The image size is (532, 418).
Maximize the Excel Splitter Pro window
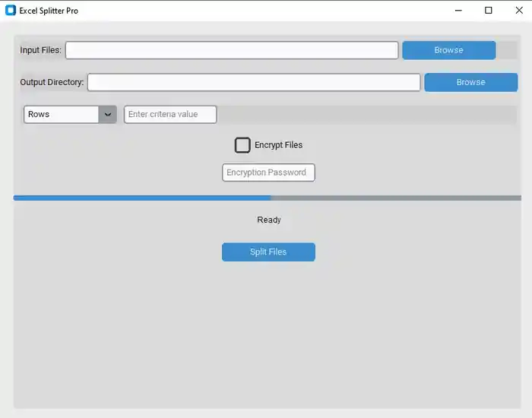(488, 11)
